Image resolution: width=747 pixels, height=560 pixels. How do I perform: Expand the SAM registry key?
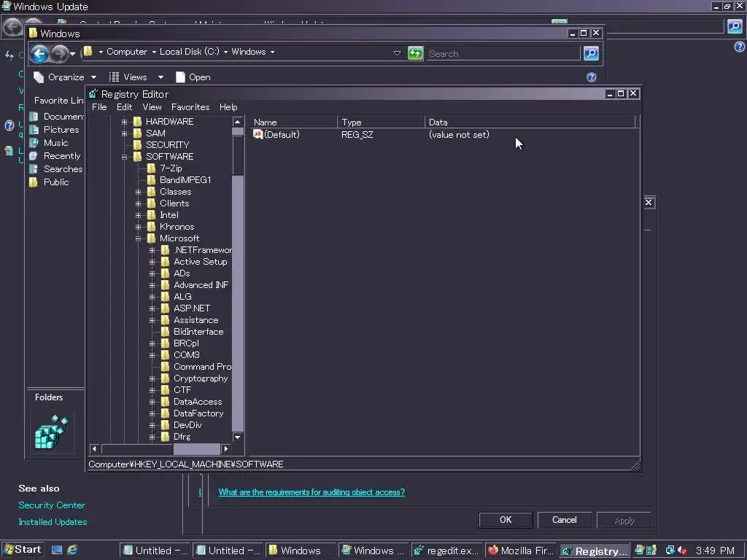[124, 134]
